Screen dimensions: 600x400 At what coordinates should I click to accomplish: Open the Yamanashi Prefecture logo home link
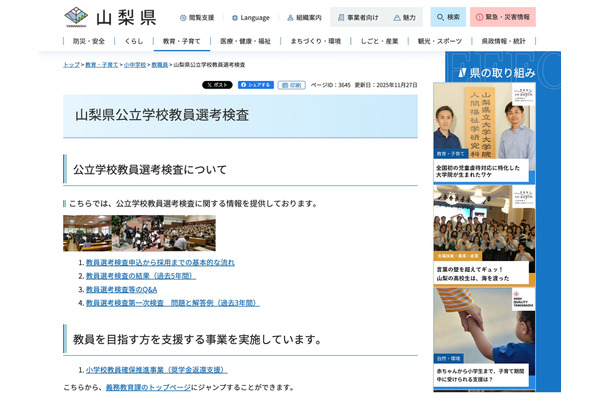110,17
